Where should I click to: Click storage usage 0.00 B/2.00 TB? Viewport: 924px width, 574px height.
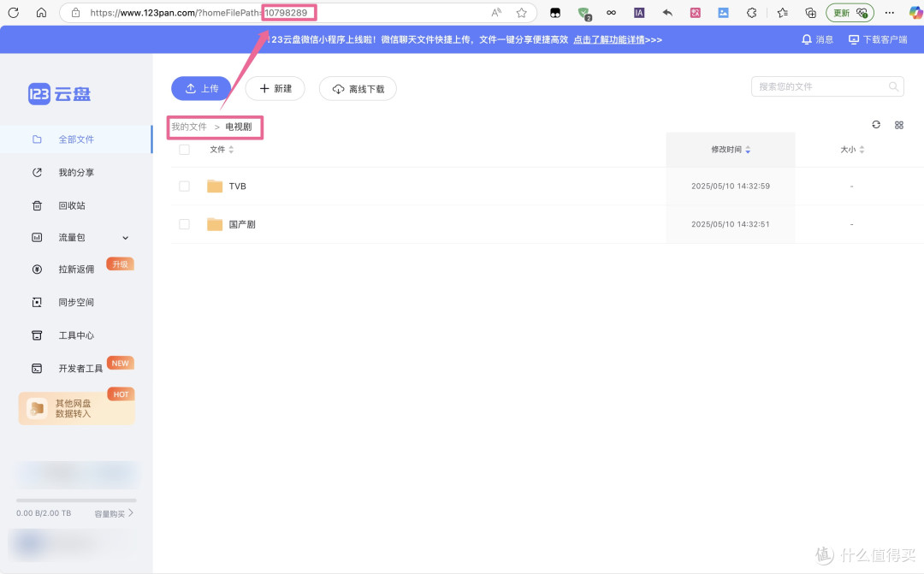[x=44, y=513]
